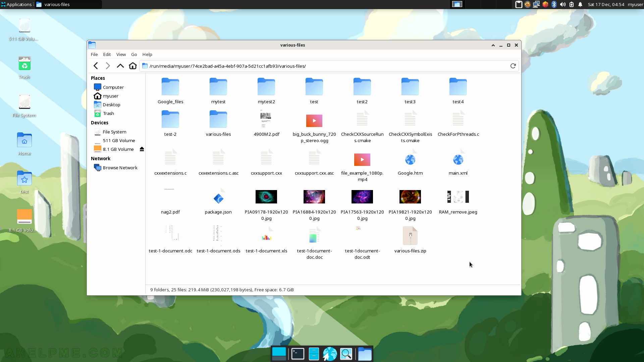Click the various-files taskbar window button

pyautogui.click(x=68, y=4)
